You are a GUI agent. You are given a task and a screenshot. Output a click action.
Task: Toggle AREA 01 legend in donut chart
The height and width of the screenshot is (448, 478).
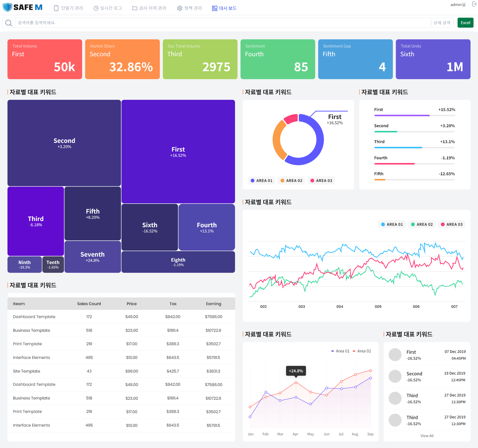(x=261, y=181)
